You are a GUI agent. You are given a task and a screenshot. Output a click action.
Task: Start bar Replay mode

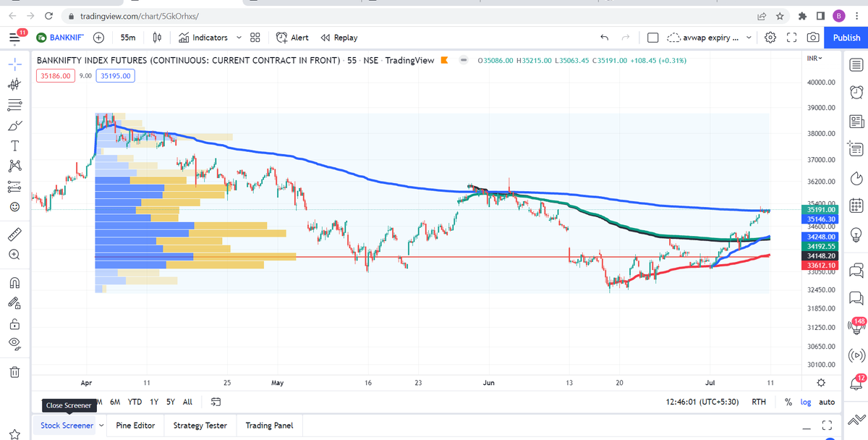tap(339, 38)
